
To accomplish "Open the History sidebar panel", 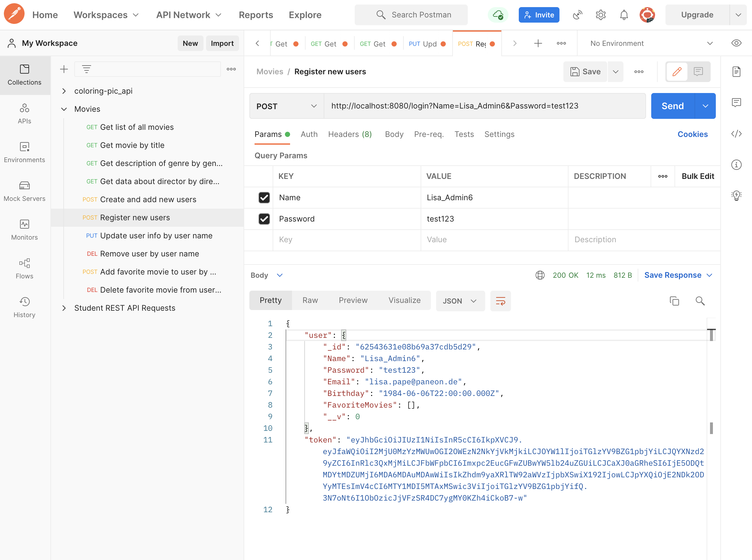I will pyautogui.click(x=25, y=307).
